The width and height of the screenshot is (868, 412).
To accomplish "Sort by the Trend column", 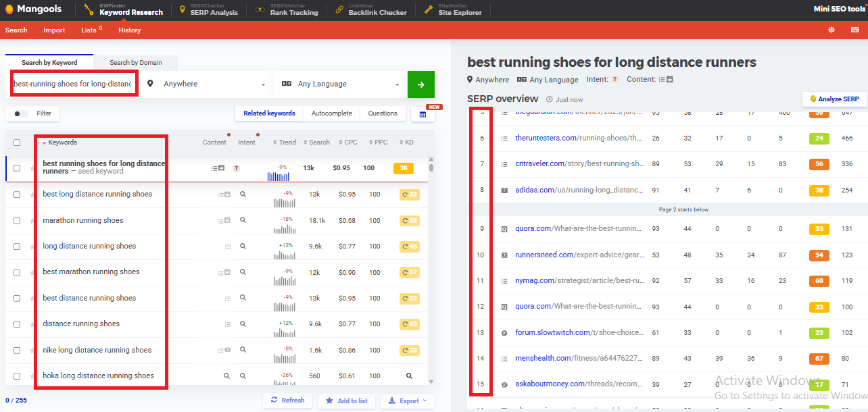I will (285, 143).
